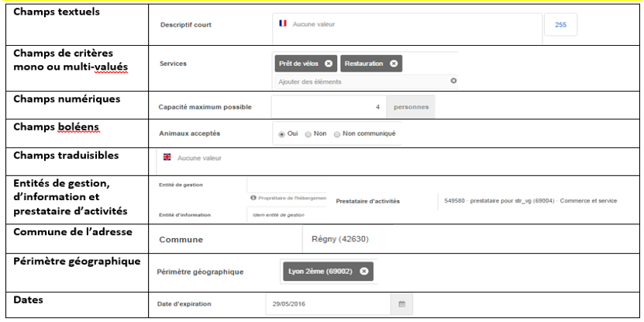Click the Entité d'information field

pyautogui.click(x=287, y=215)
